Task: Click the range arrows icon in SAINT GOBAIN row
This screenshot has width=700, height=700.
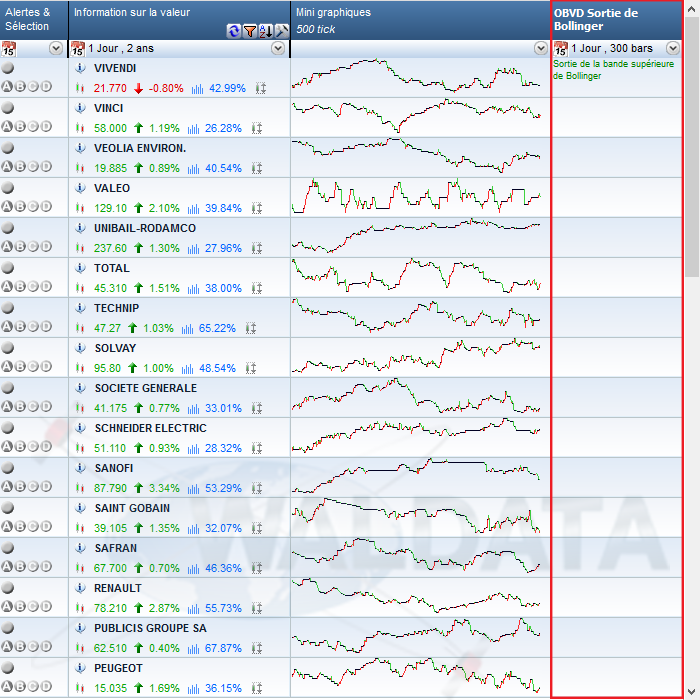Action: [x=257, y=529]
